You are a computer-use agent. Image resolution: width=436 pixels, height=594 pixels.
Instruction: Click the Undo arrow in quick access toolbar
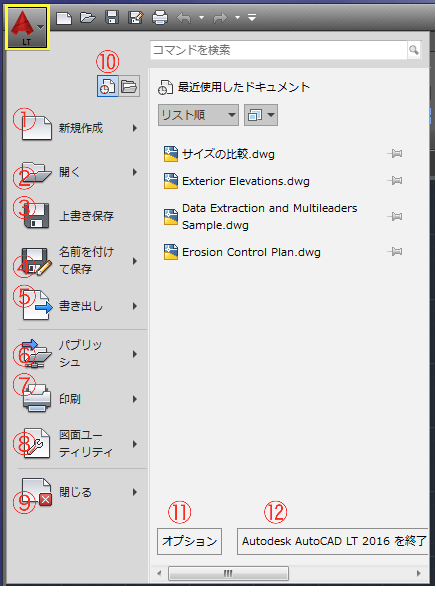(184, 18)
